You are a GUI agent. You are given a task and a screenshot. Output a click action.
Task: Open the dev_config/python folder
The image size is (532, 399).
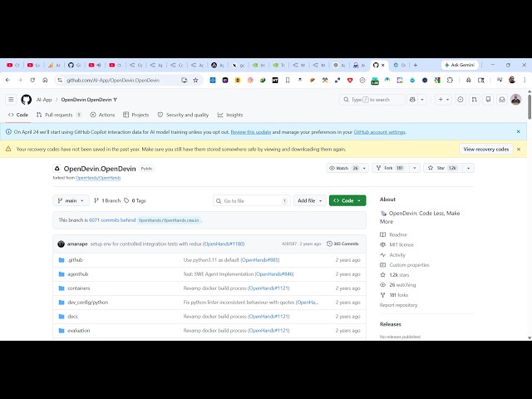(x=87, y=302)
